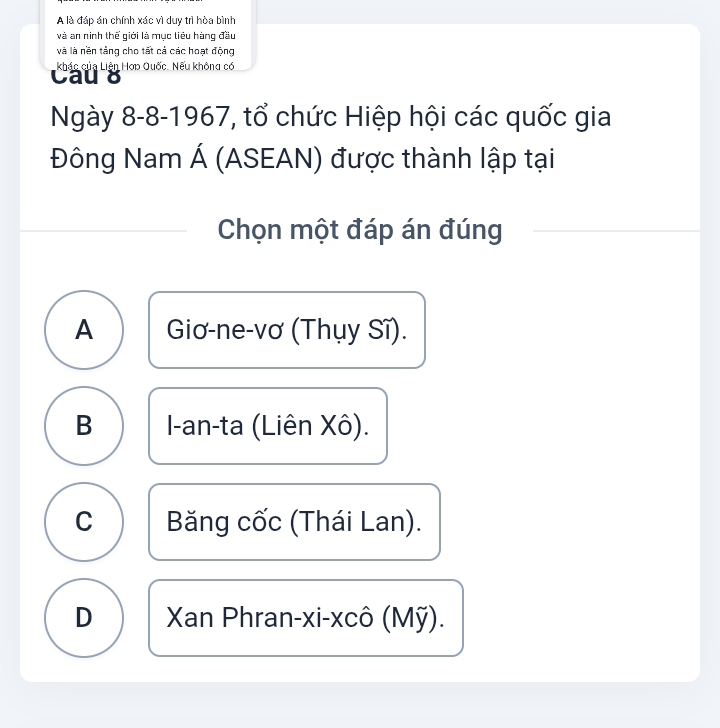Viewport: 720px width, 728px height.
Task: Click the gray background below the question card
Action: click(360, 706)
